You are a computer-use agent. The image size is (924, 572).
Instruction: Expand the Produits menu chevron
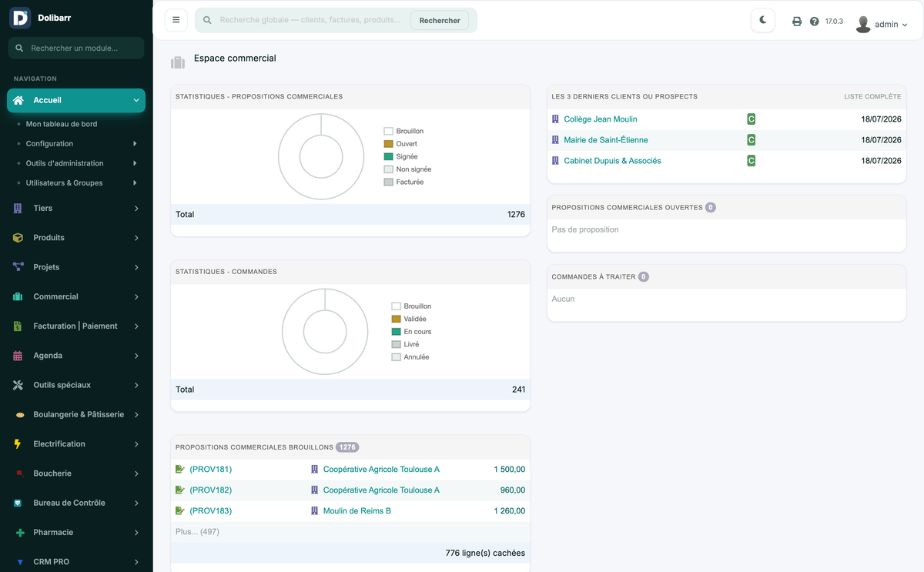pyautogui.click(x=136, y=238)
